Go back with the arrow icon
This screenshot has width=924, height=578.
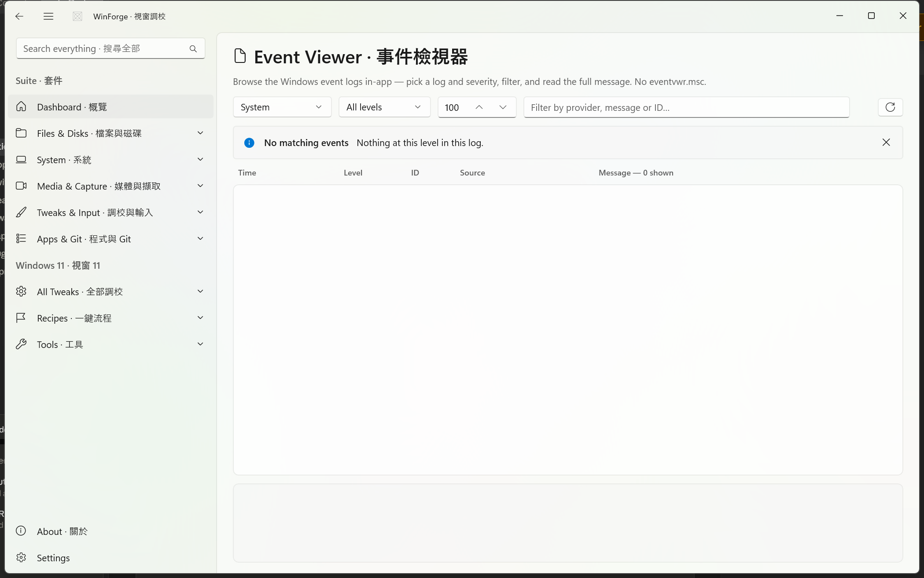coord(19,16)
